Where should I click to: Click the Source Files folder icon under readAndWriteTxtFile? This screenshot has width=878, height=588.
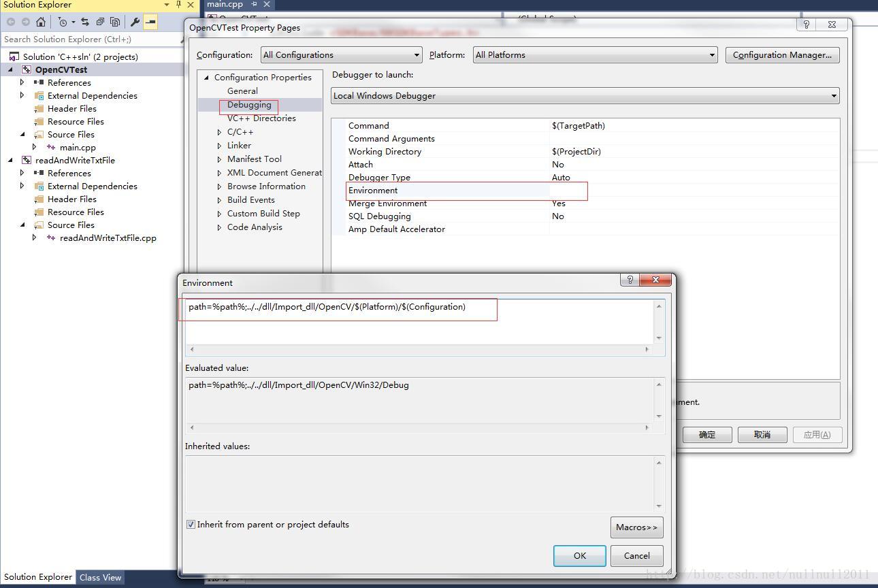(39, 225)
